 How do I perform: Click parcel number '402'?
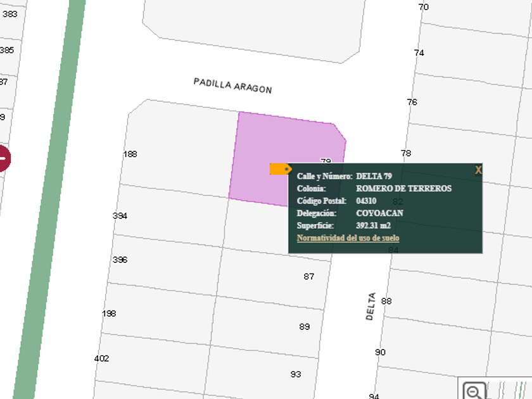pyautogui.click(x=102, y=358)
